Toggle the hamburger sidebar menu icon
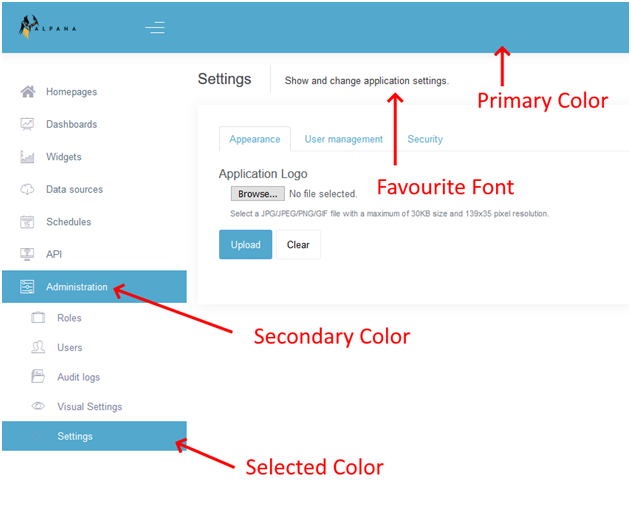This screenshot has width=631, height=506. (x=155, y=28)
